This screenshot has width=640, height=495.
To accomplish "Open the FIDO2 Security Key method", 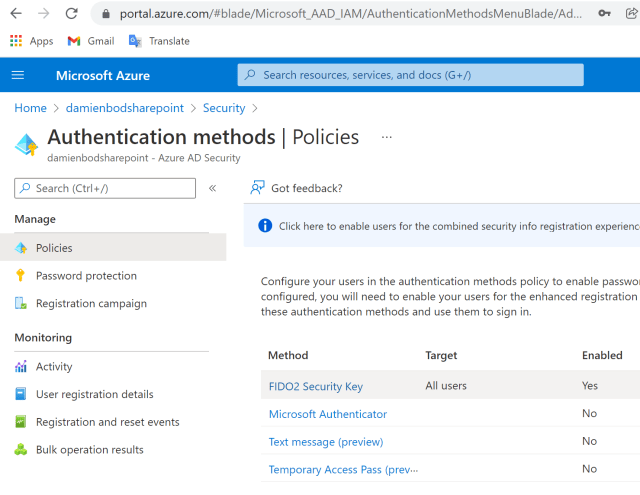I will pos(316,386).
